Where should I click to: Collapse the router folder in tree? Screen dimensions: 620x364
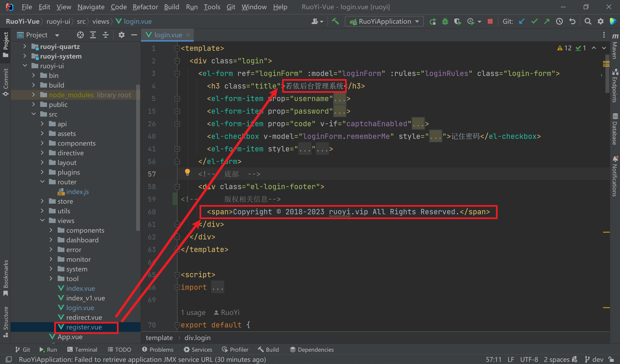(42, 182)
